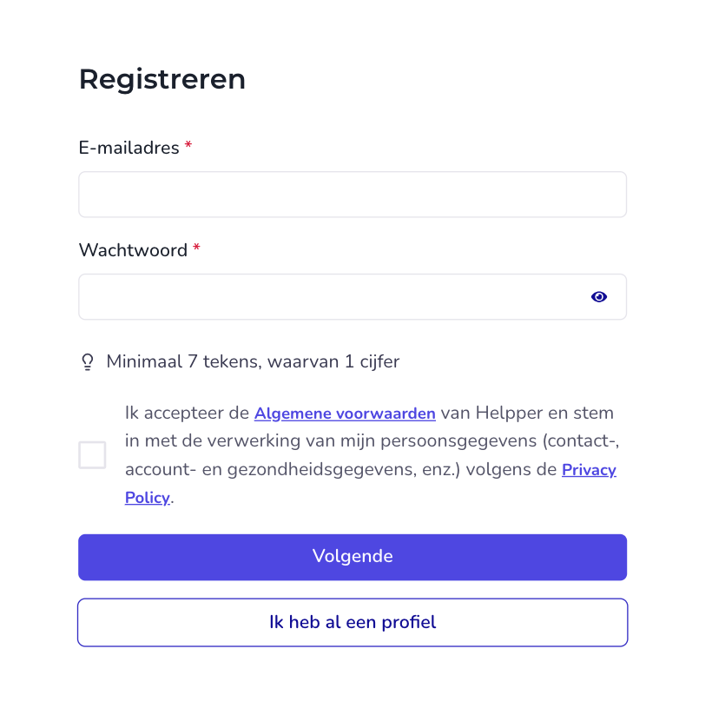Click the lamp icon before the password hint
Screen dimensions: 712x728
89,361
